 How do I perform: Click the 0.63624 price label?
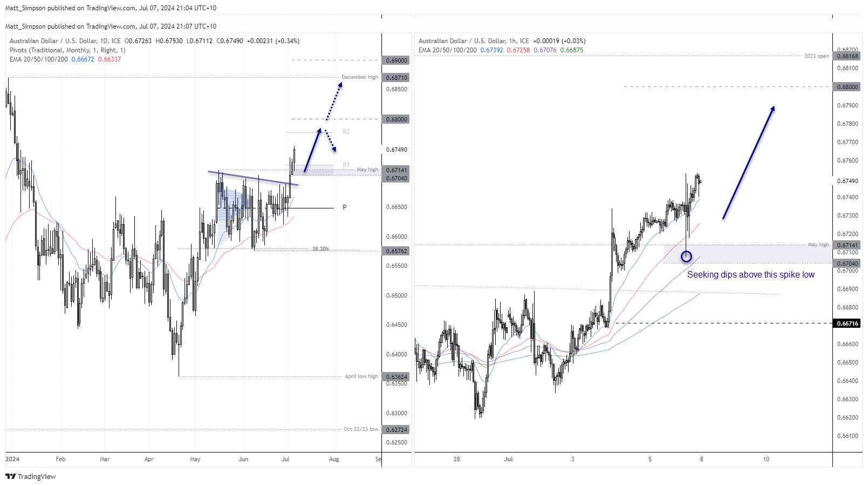397,377
